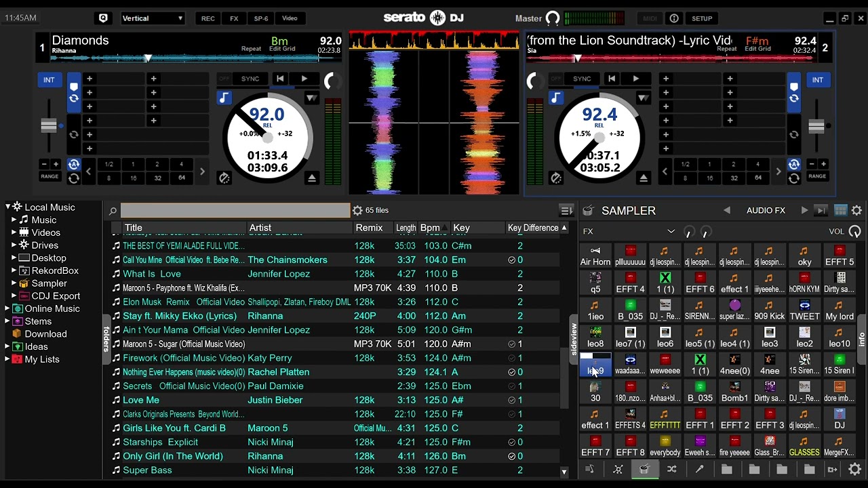Expand the Local Music tree node

[8, 207]
